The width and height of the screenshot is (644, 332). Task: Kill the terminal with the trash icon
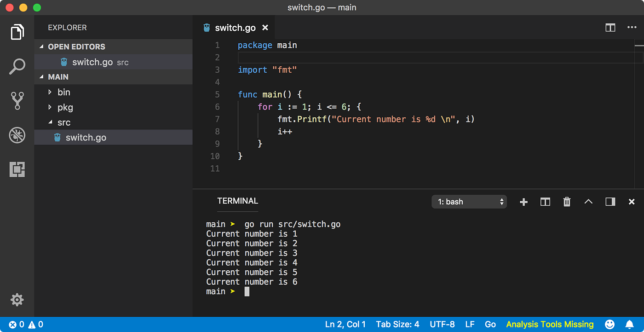[567, 202]
